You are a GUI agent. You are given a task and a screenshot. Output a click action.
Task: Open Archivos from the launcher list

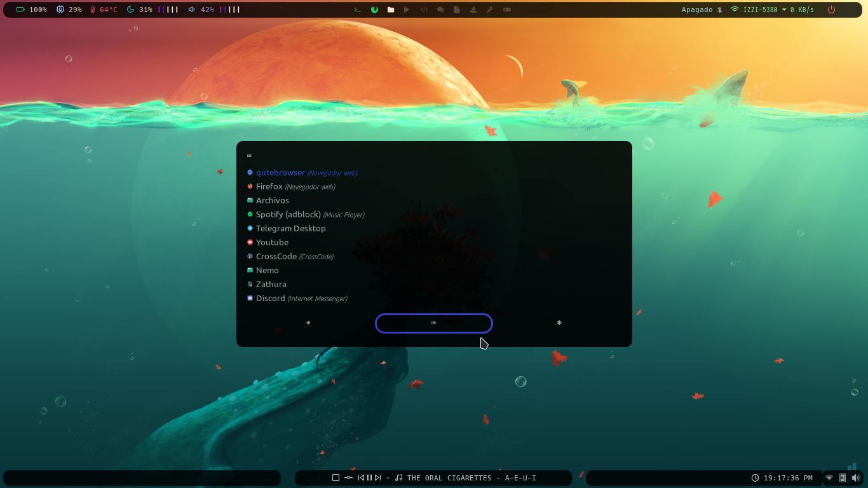[x=434, y=200]
